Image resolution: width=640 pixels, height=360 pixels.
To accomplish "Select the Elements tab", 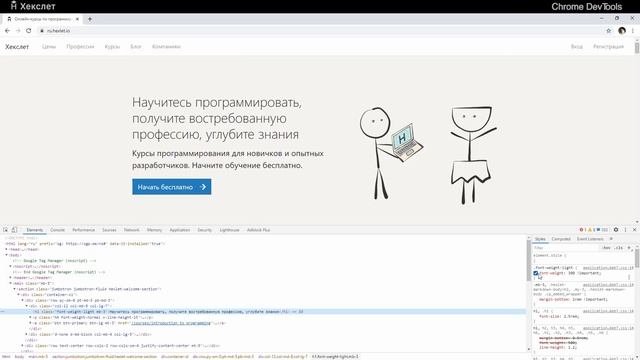I will click(35, 230).
